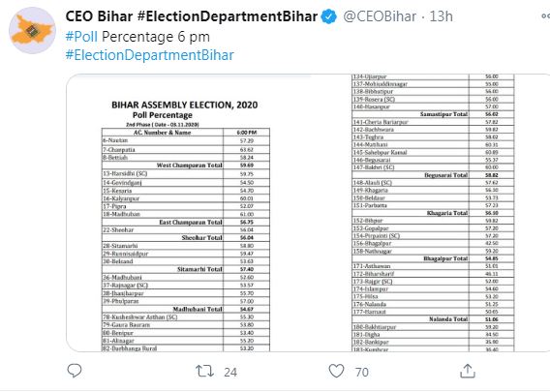Open the #Poll hashtag link
The image size is (550, 392).
click(x=81, y=37)
